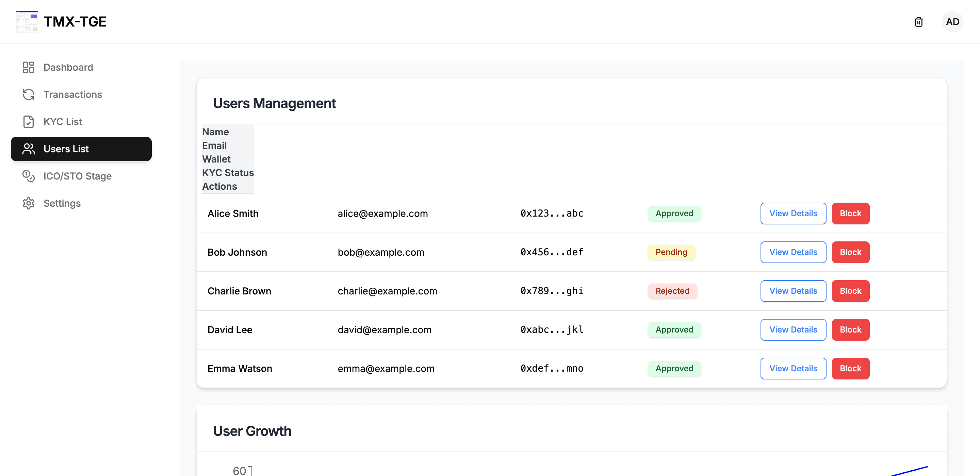View Details for Emma Watson
The width and height of the screenshot is (980, 476).
click(x=793, y=369)
